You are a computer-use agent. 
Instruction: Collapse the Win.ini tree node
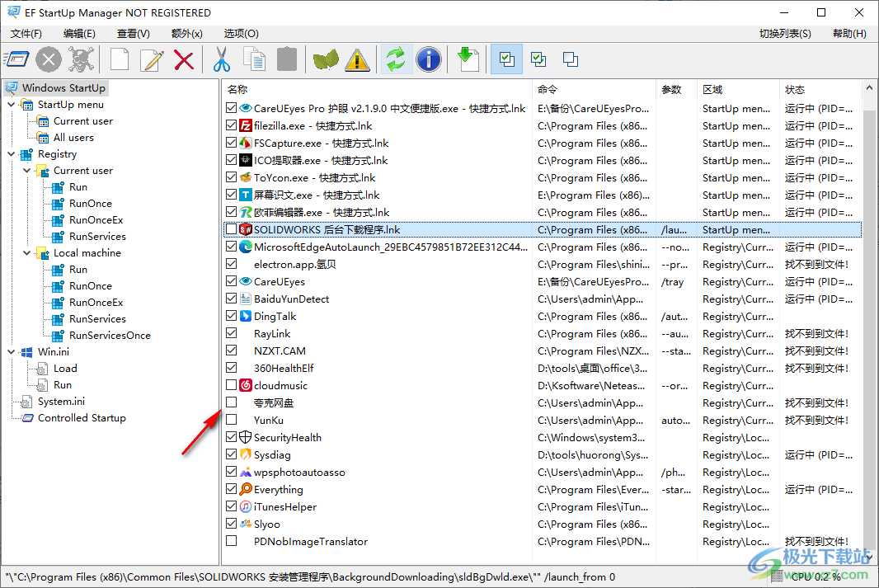coord(12,351)
